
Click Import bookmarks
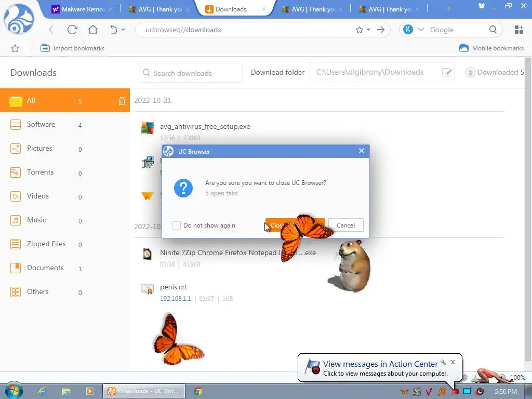[72, 48]
